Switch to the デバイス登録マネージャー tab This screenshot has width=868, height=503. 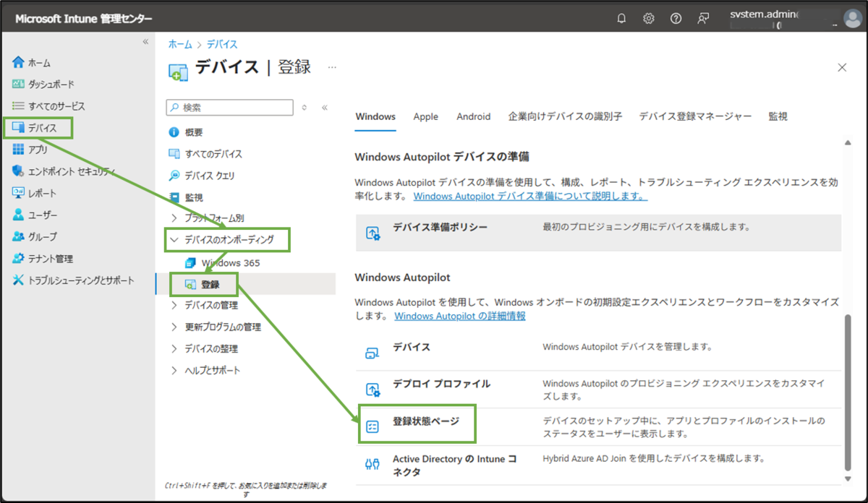click(x=695, y=116)
